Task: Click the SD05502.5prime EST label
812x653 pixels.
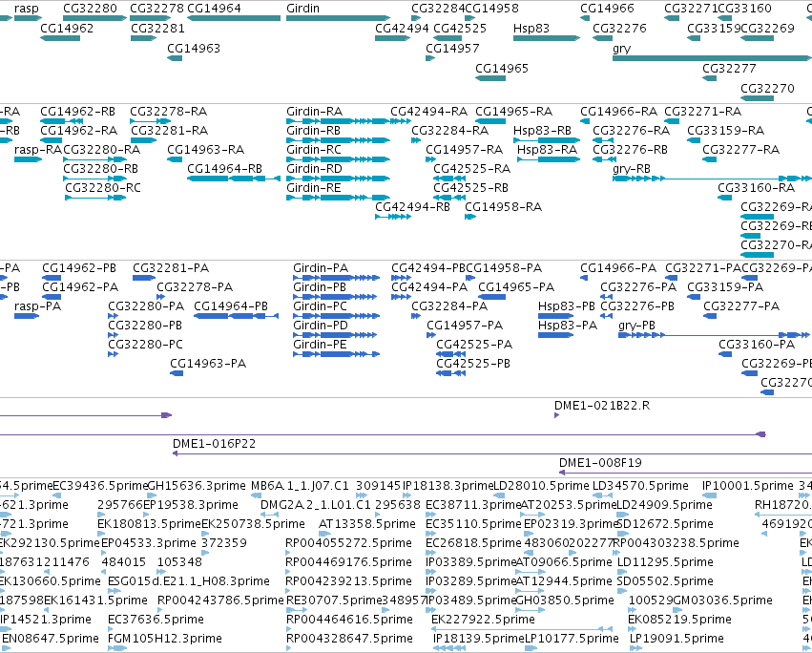Action: pyautogui.click(x=665, y=581)
